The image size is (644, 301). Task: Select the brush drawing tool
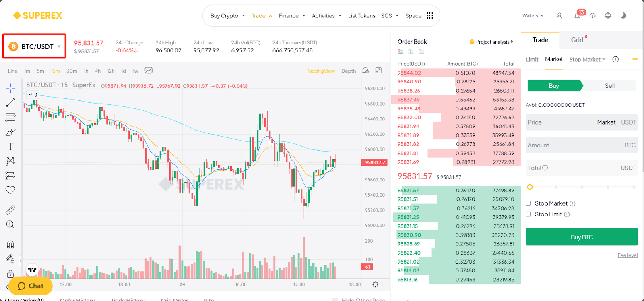pos(10,132)
